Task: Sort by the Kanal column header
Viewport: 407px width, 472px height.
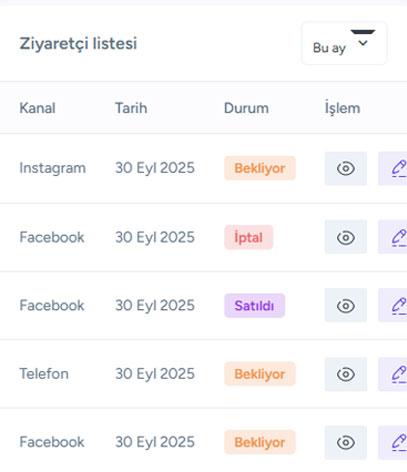Action: point(37,108)
